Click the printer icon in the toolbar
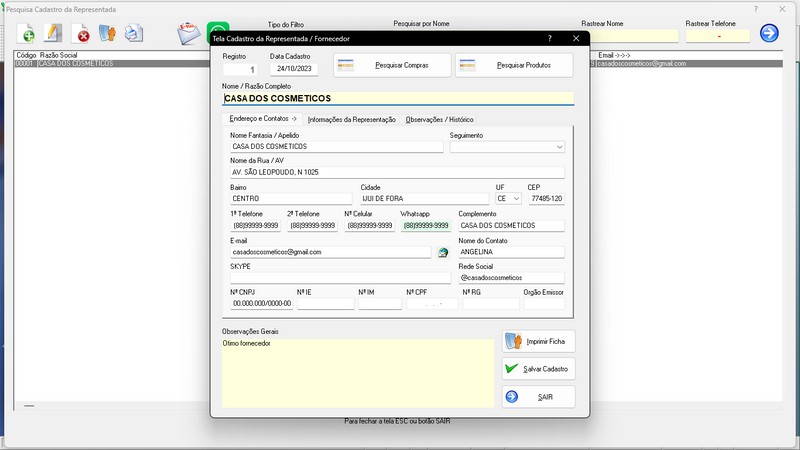This screenshot has width=800, height=450. point(134,34)
